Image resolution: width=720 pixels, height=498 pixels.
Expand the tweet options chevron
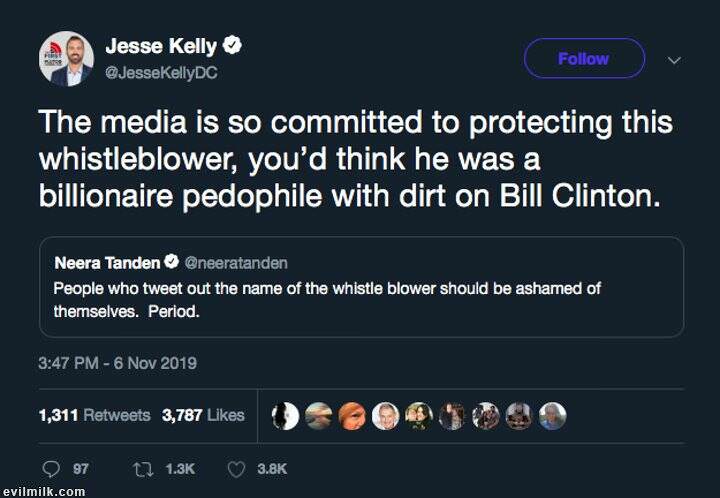pos(674,60)
